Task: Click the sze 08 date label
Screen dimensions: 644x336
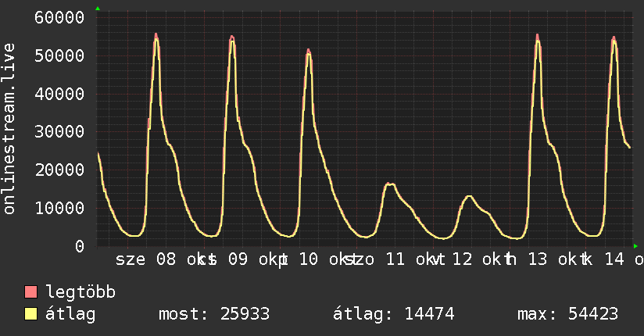Action: point(145,259)
